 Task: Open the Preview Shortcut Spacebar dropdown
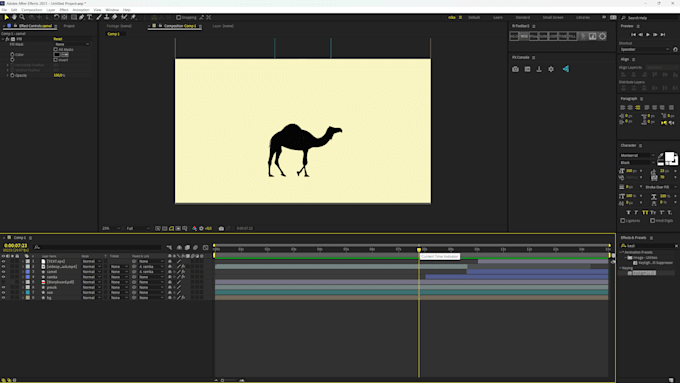tap(644, 49)
